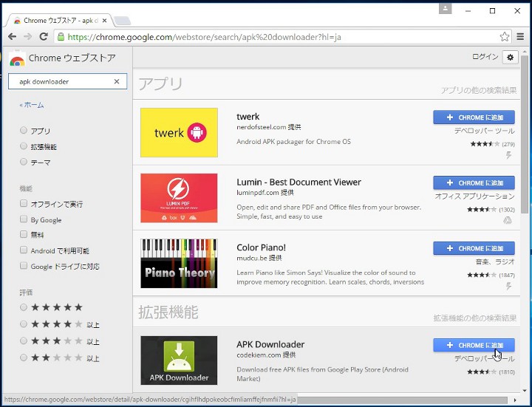Open the twerk app thumbnail
The height and width of the screenshot is (407, 532).
click(179, 133)
